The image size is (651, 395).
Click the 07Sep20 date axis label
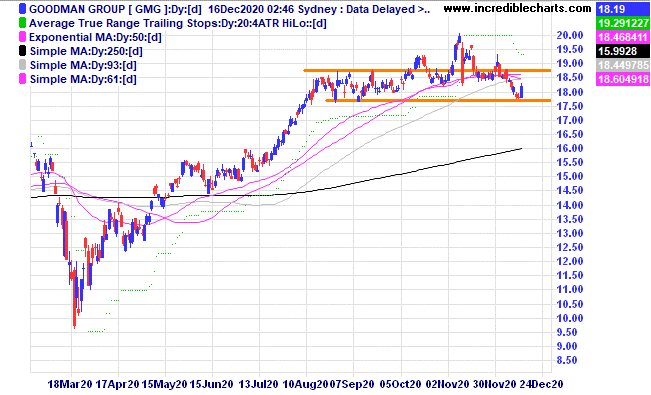[352, 384]
